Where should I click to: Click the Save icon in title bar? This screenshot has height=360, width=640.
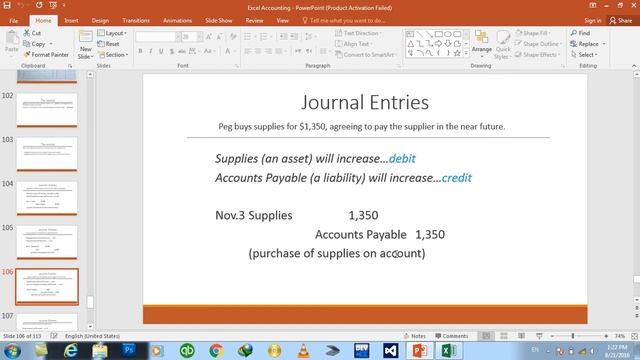pyautogui.click(x=7, y=5)
